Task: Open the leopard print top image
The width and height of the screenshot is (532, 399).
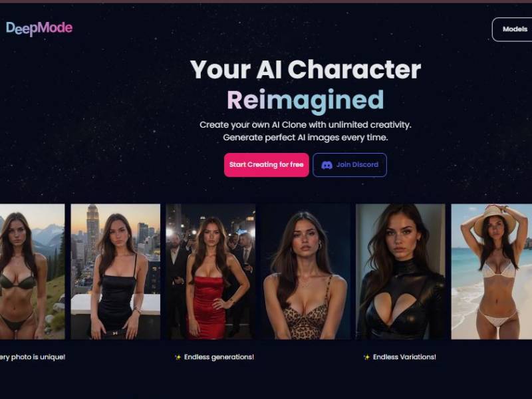Action: tap(306, 271)
